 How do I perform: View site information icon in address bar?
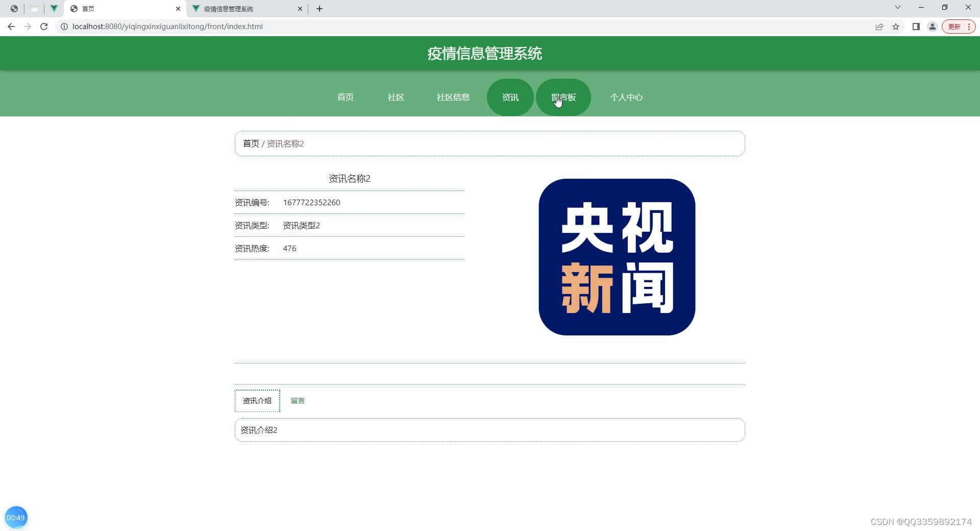(x=64, y=27)
